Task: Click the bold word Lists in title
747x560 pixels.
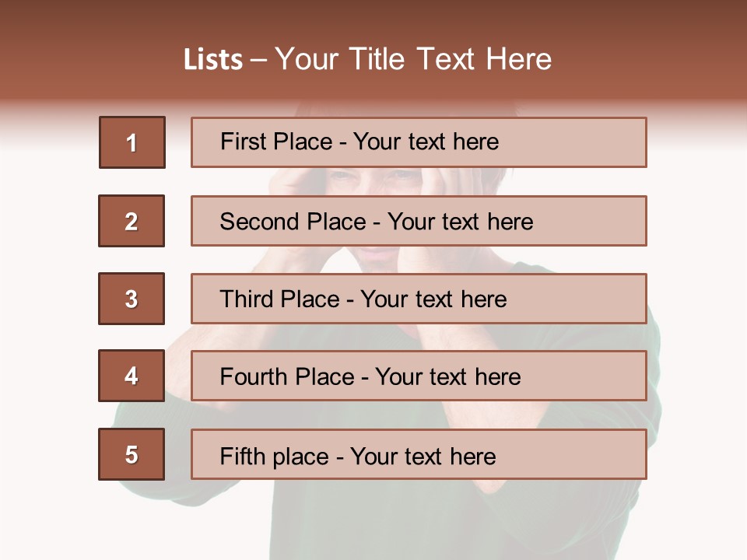Action: [213, 60]
